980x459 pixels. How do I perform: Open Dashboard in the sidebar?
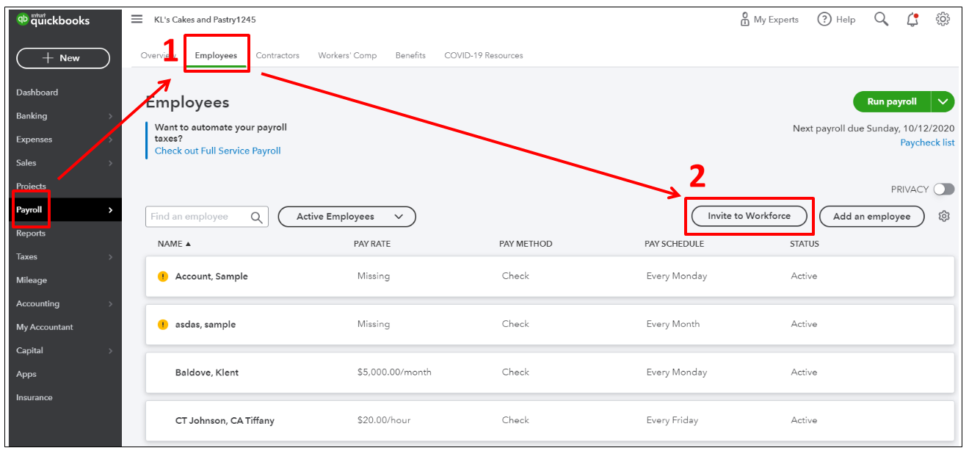pyautogui.click(x=37, y=93)
